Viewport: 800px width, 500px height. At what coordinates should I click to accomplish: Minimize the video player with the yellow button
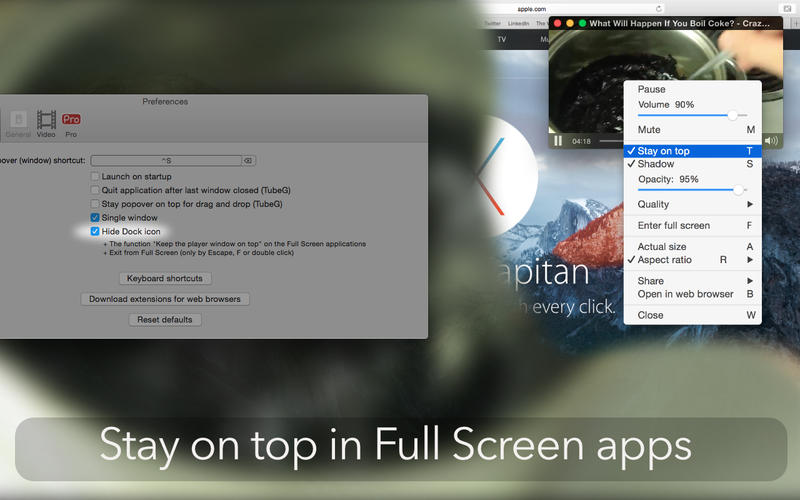pyautogui.click(x=570, y=23)
